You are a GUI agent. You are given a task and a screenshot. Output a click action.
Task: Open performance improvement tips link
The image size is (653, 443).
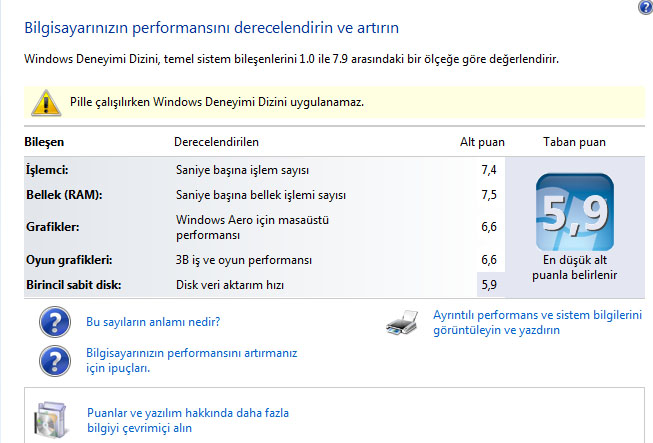click(x=192, y=360)
